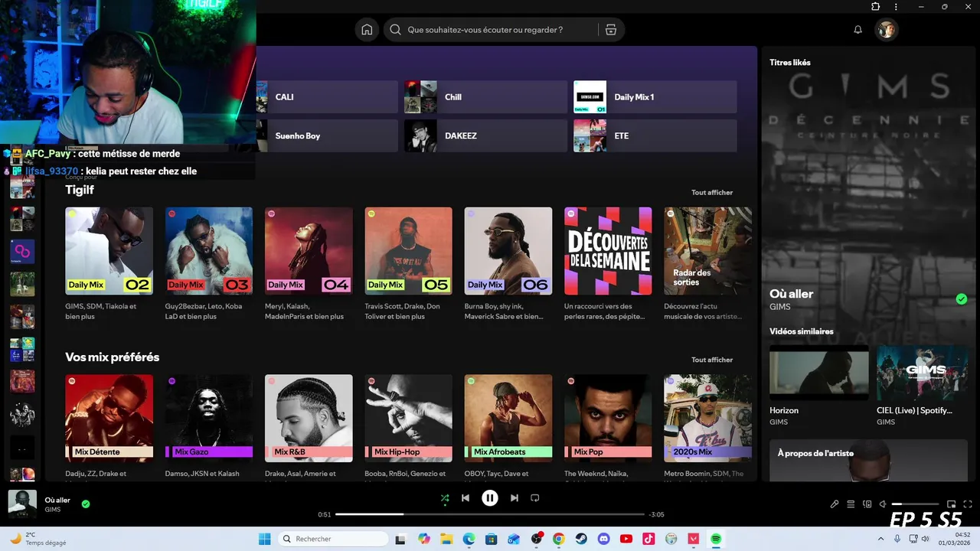
Task: Open Steam from taskbar
Action: pyautogui.click(x=581, y=539)
